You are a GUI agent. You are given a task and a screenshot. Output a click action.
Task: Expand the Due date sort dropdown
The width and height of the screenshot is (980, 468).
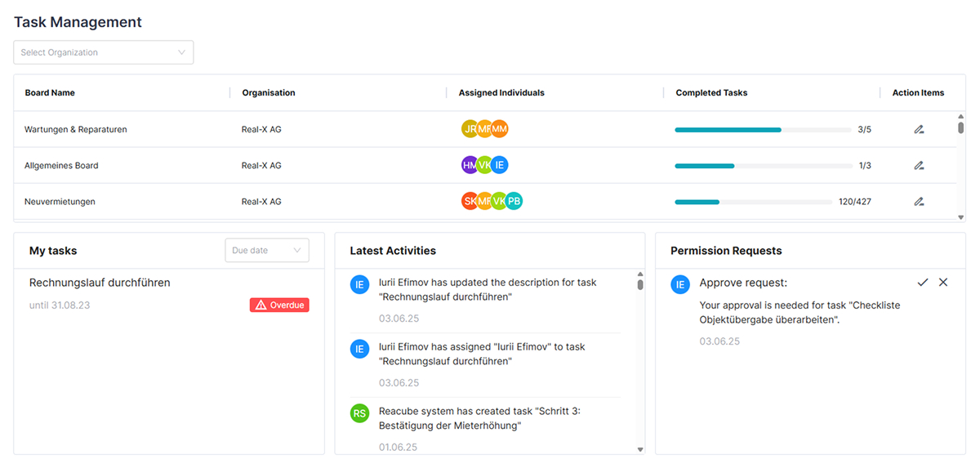[267, 251]
